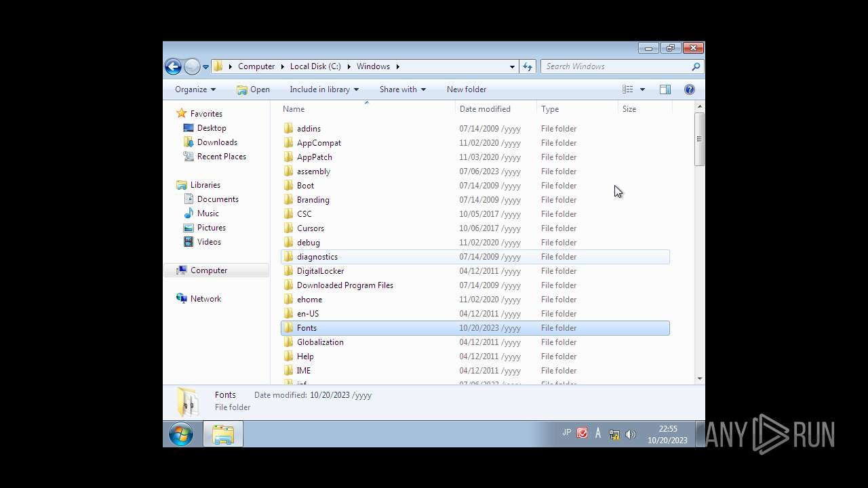Open address bar previous locations dropdown

(512, 66)
